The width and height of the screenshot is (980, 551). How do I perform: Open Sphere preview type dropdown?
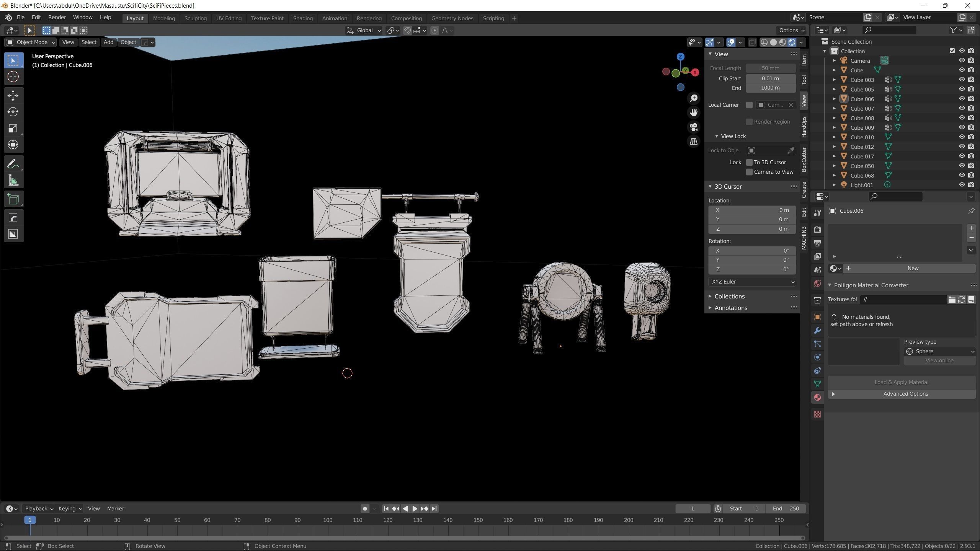coord(939,351)
